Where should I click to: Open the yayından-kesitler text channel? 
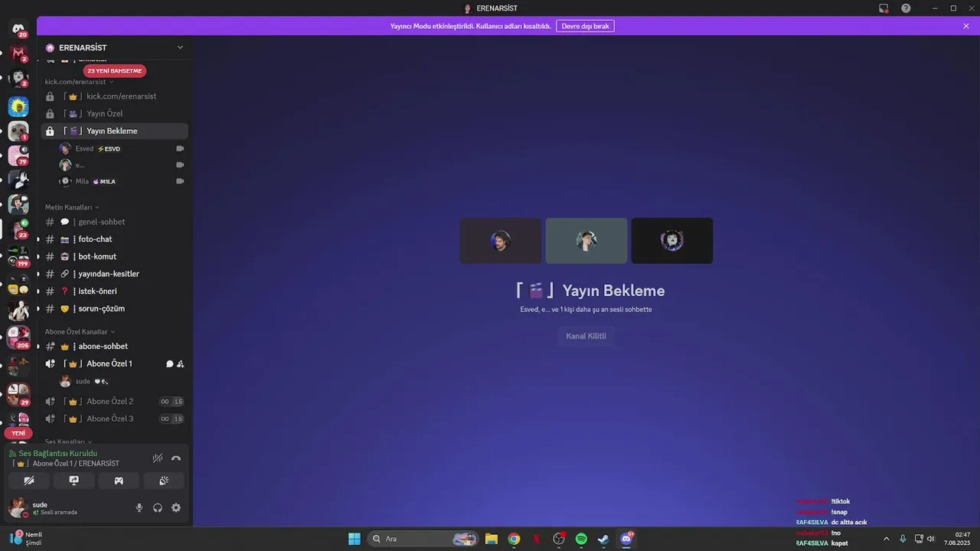pyautogui.click(x=115, y=274)
